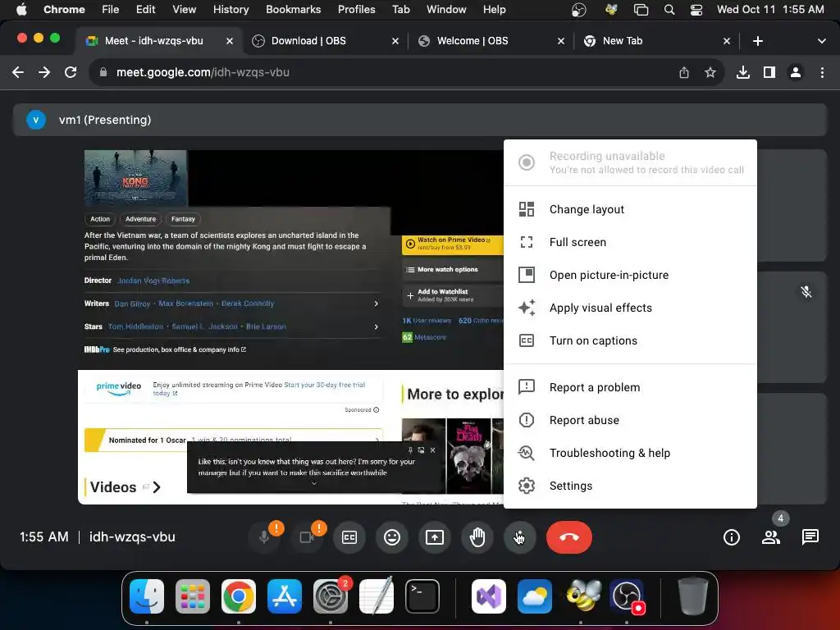This screenshot has height=630, width=840.
Task: Switch to the Welcome | OBS tab
Action: point(491,41)
